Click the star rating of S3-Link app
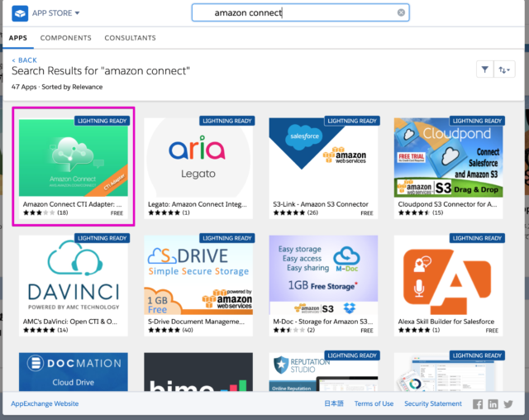529x420 pixels. tap(288, 212)
